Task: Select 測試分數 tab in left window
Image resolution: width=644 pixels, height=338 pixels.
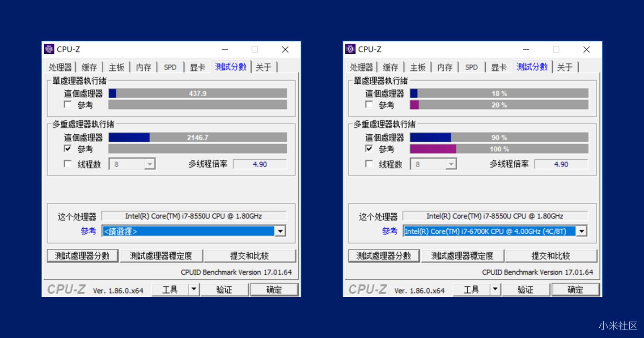Action: [231, 67]
